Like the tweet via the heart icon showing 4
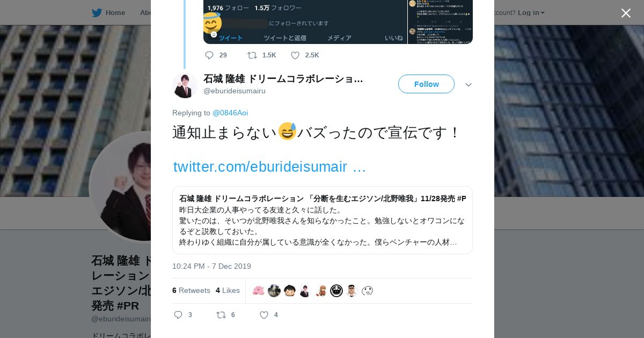This screenshot has height=338, width=644. [x=264, y=315]
